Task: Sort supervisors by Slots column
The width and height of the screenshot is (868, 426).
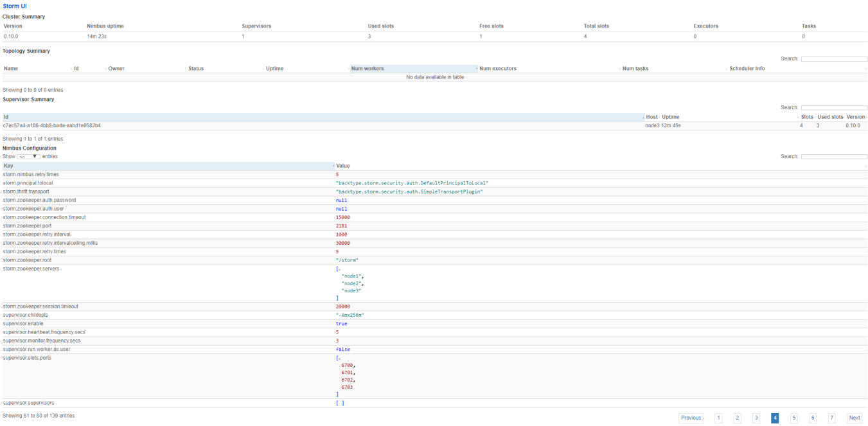Action: tap(807, 117)
